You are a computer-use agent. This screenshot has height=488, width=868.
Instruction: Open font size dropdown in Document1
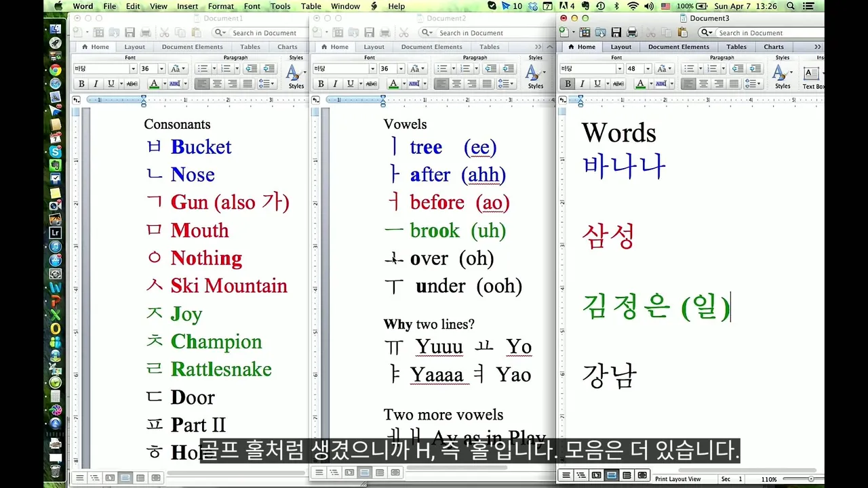point(161,68)
